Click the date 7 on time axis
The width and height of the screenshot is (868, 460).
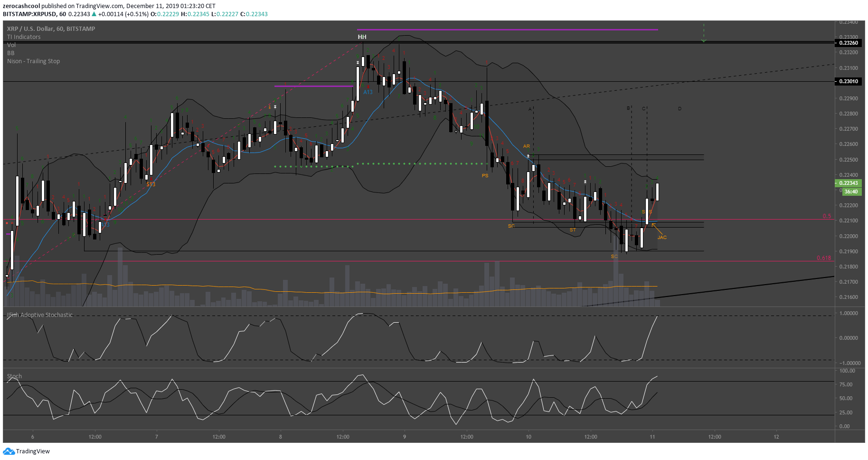157,437
